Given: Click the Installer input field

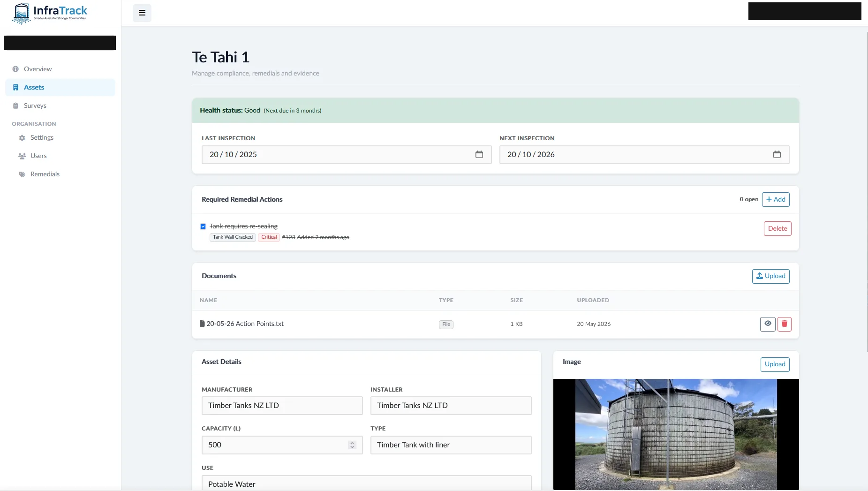Looking at the screenshot, I should pos(451,406).
